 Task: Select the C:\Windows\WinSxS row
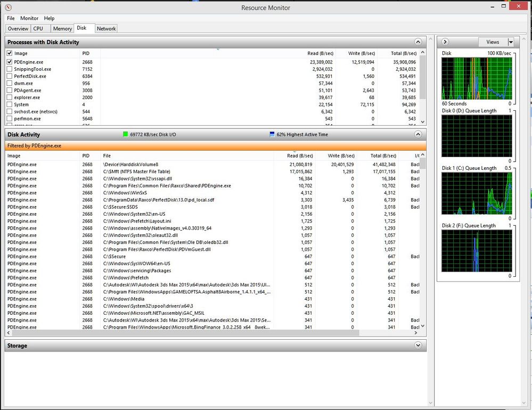(x=213, y=193)
